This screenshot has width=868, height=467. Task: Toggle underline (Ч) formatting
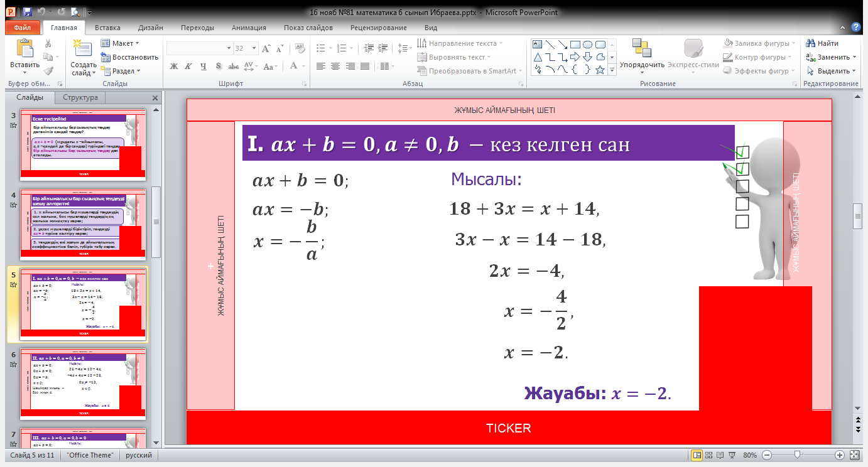203,67
